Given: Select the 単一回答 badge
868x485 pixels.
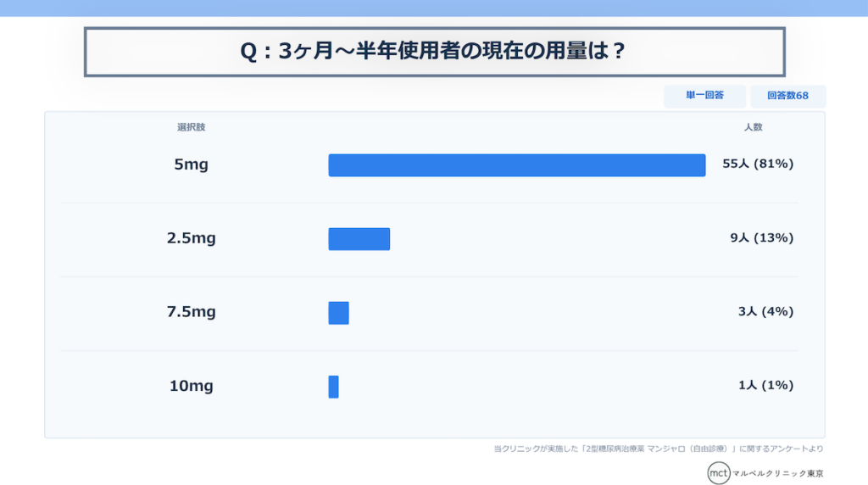Looking at the screenshot, I should 704,96.
